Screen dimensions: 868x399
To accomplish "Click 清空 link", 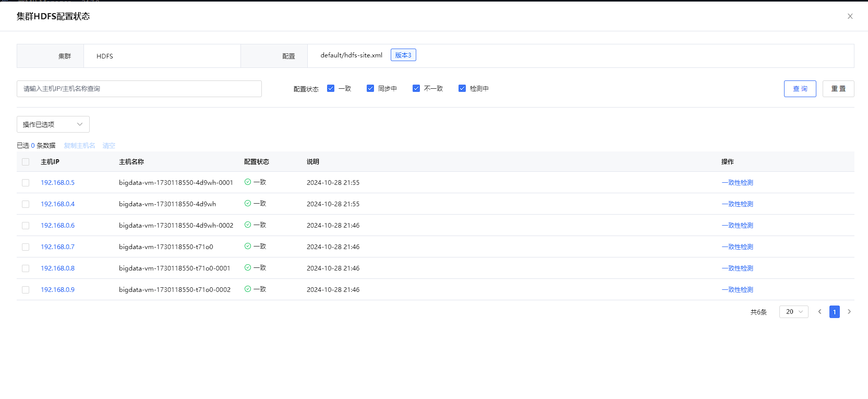I will tap(108, 146).
